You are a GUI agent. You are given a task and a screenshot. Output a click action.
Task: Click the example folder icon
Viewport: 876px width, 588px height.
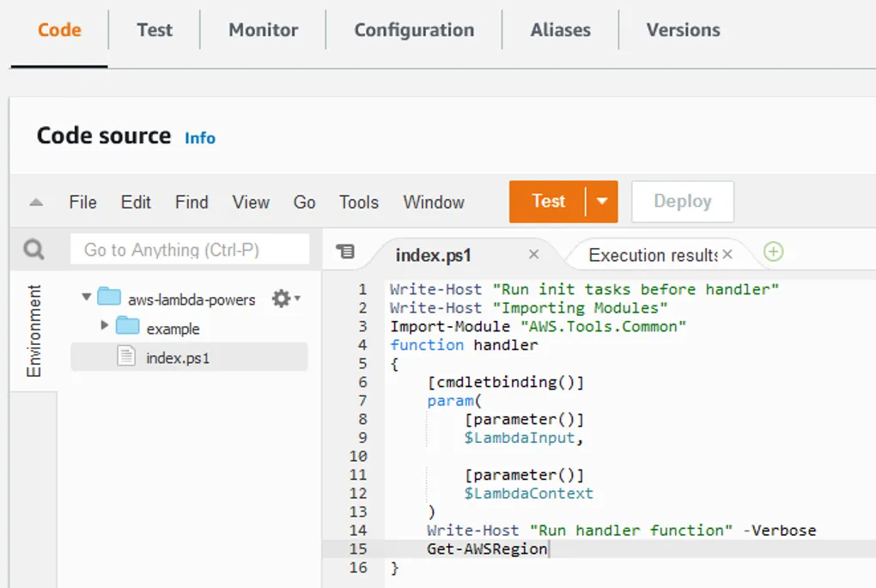(128, 326)
